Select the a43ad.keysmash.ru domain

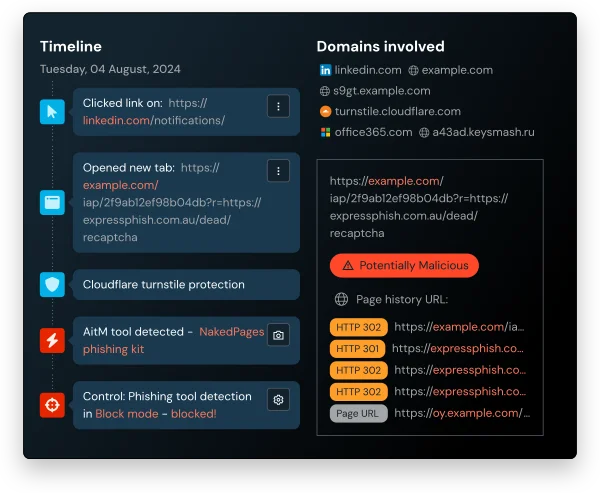[x=484, y=132]
